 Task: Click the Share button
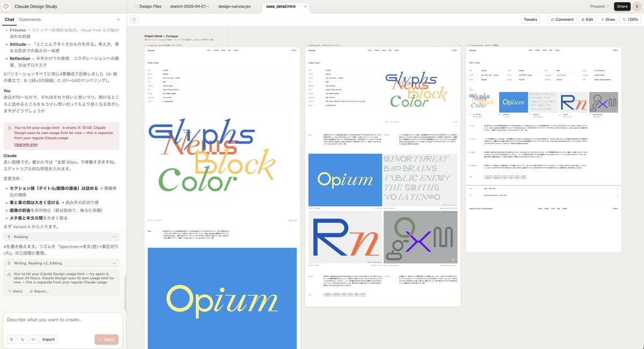pyautogui.click(x=622, y=6)
